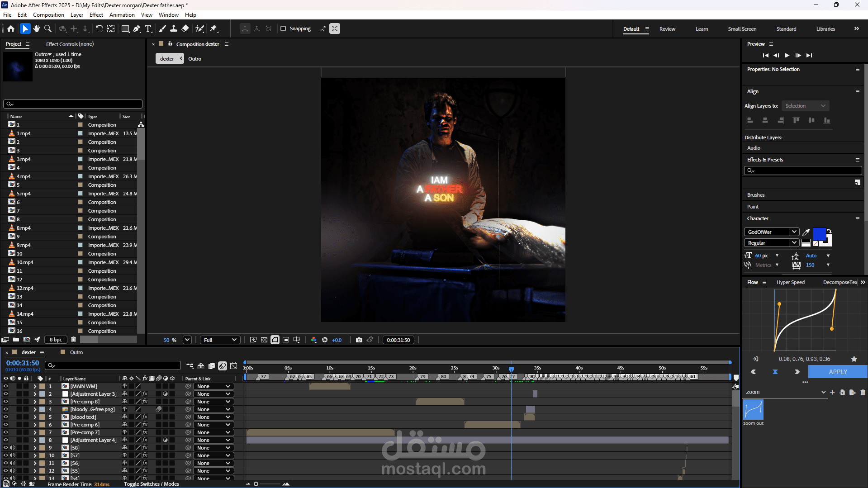Select the Puppet Pin tool
The width and height of the screenshot is (868, 488).
click(213, 28)
